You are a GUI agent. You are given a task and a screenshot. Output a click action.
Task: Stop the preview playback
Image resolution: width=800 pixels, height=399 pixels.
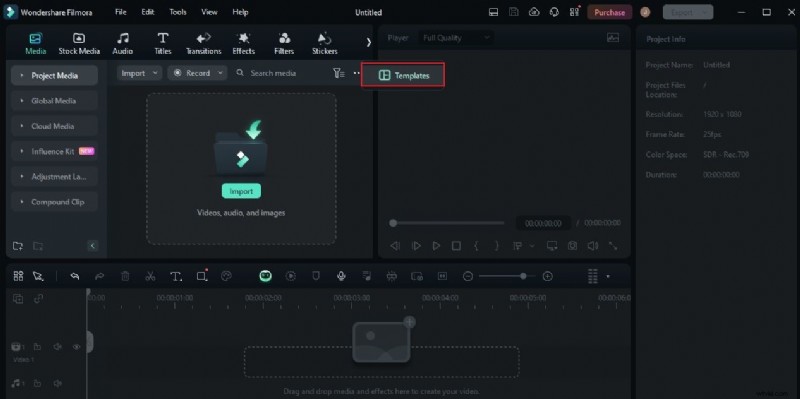click(456, 246)
